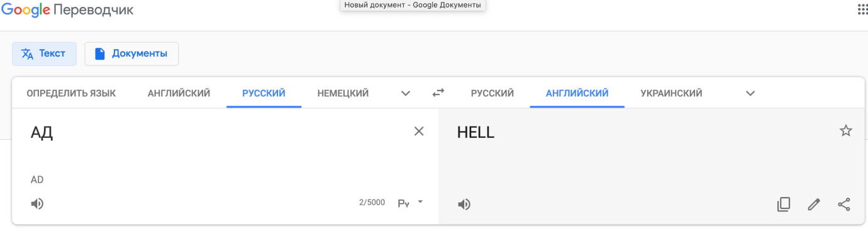
Task: Swap source and target languages
Action: coord(438,93)
